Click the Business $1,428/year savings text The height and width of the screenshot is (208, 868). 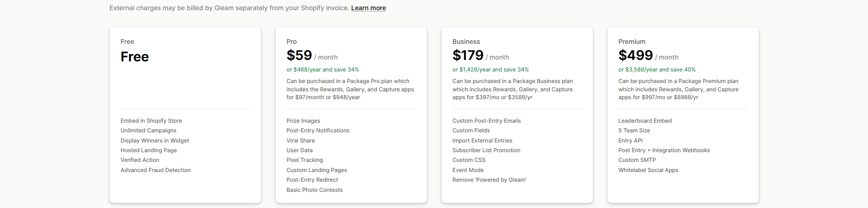pos(490,70)
